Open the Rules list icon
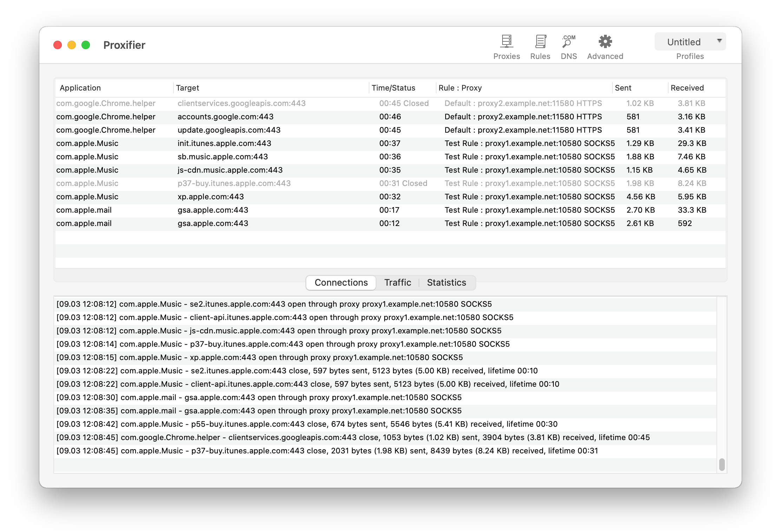781x532 pixels. click(540, 42)
